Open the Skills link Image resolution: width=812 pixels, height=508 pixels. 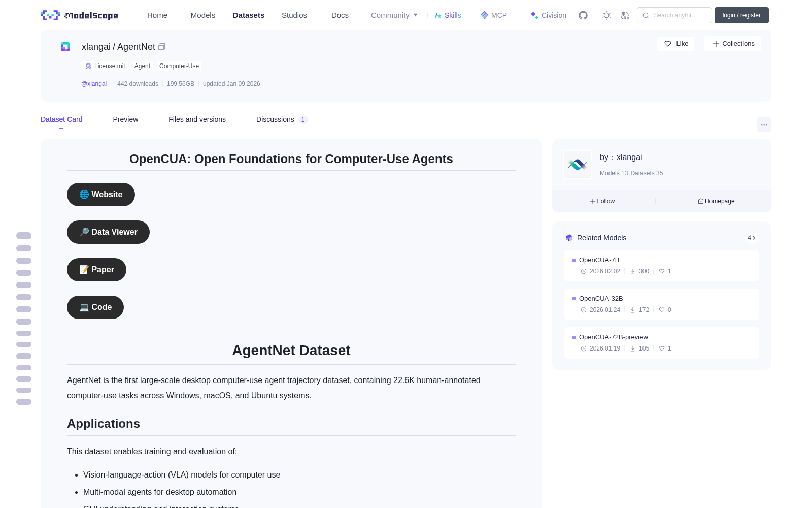[x=448, y=15]
